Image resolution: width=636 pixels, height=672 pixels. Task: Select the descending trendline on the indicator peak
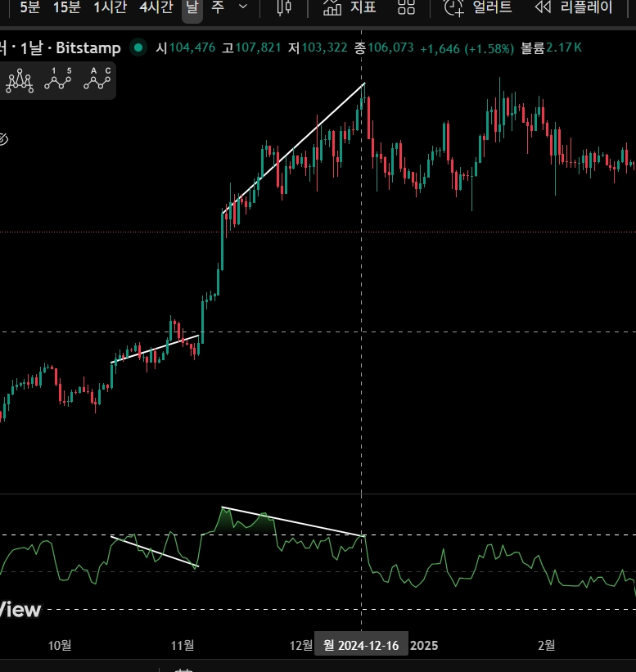[292, 521]
